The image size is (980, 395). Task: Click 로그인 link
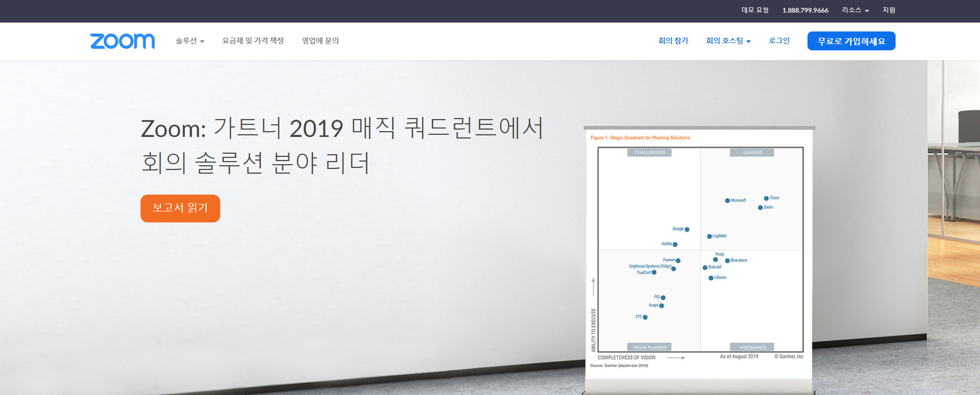pyautogui.click(x=779, y=41)
